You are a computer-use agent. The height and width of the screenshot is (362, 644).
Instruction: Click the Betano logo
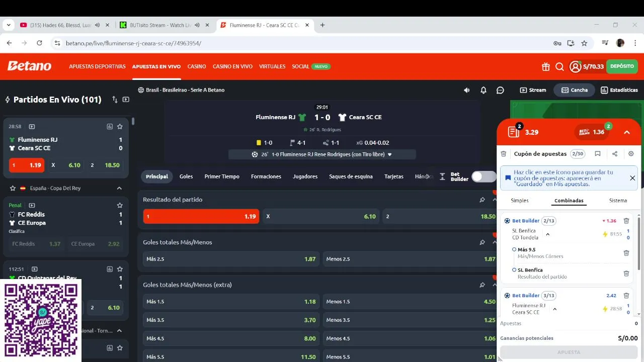point(29,66)
